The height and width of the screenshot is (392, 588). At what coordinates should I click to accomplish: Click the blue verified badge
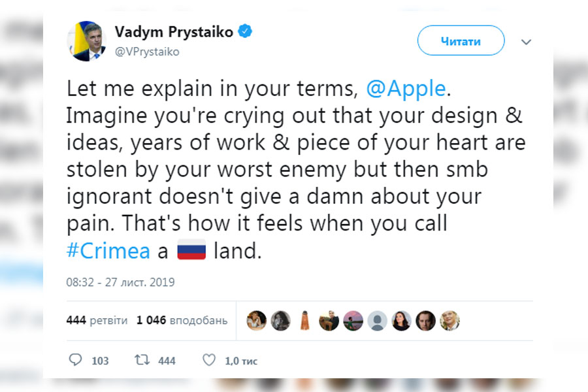pyautogui.click(x=245, y=32)
